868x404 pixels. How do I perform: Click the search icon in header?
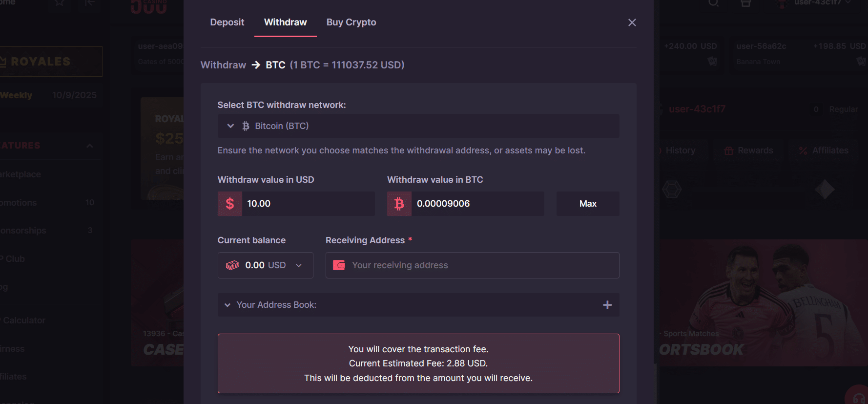[x=713, y=3]
